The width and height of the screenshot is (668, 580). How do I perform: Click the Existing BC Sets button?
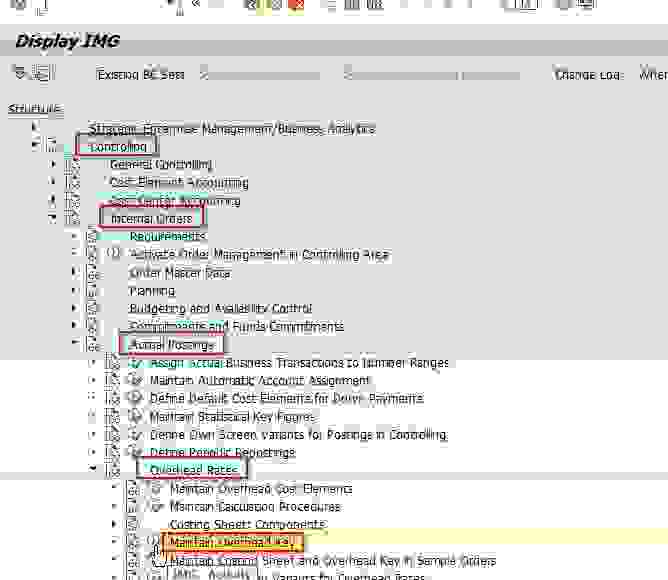(141, 75)
